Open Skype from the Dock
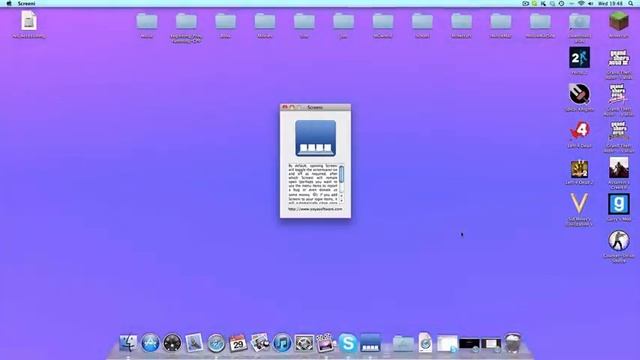This screenshot has height=360, width=640. pos(348,343)
